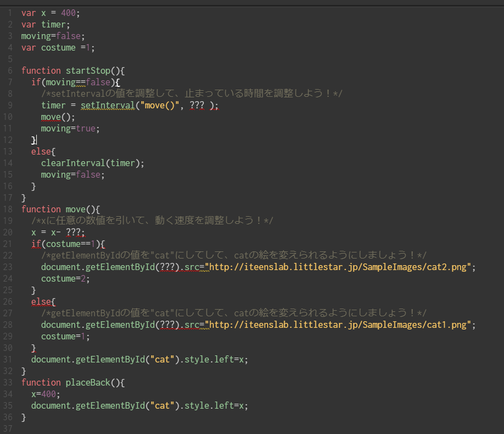Click line number 6 in the gutter
The height and width of the screenshot is (434, 504).
click(10, 70)
